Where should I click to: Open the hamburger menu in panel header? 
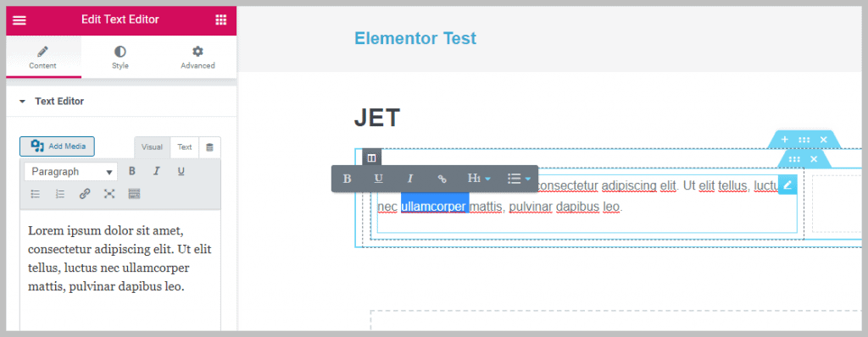19,20
